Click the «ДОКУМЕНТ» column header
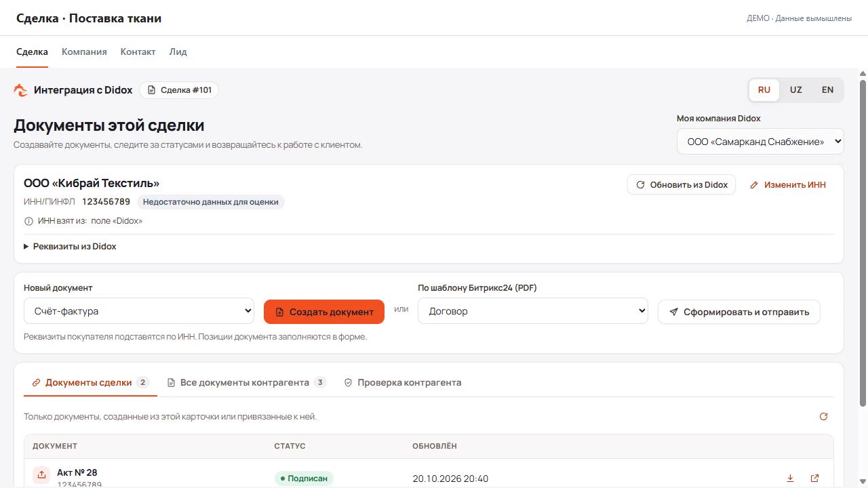 tap(55, 446)
